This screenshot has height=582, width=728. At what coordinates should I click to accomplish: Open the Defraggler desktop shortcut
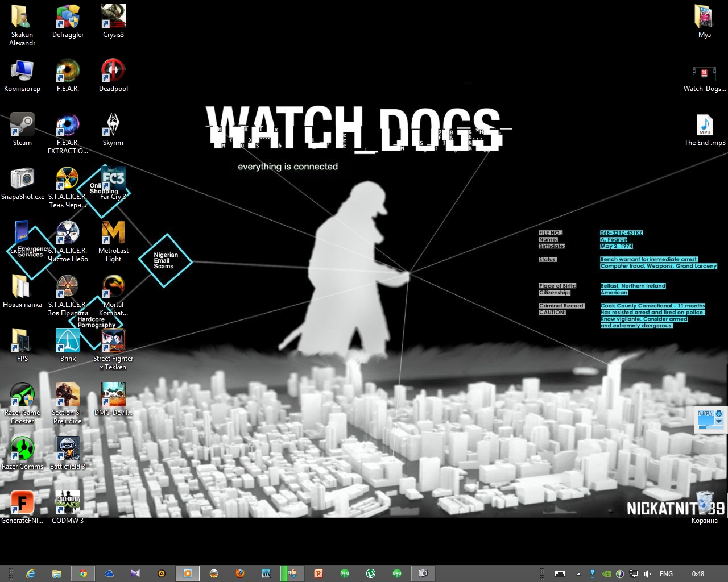point(68,22)
